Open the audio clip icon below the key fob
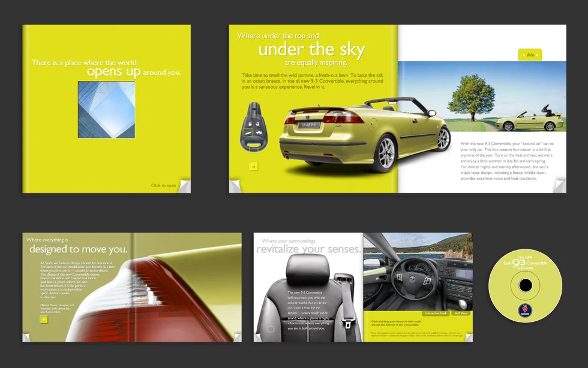588x368 pixels. coord(254,166)
